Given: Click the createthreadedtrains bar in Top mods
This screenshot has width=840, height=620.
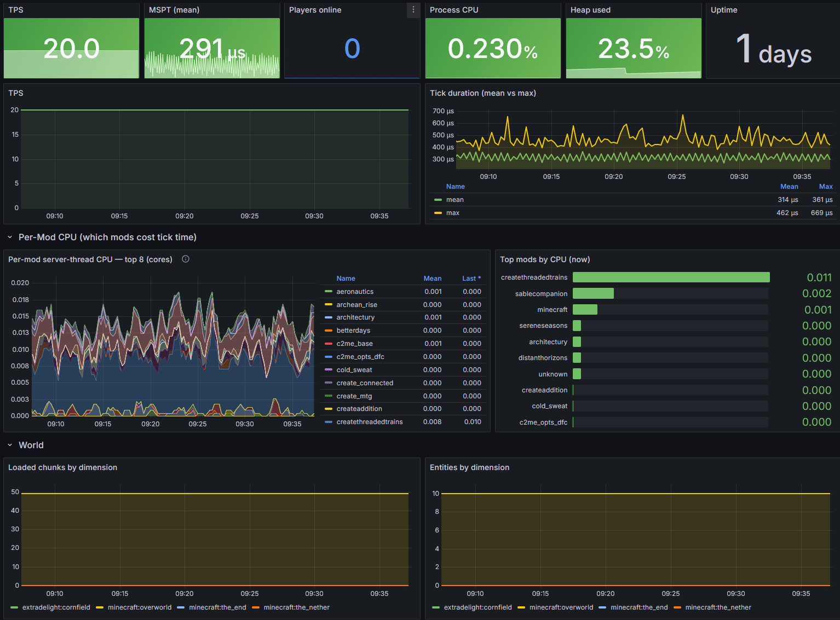Looking at the screenshot, I should point(671,277).
